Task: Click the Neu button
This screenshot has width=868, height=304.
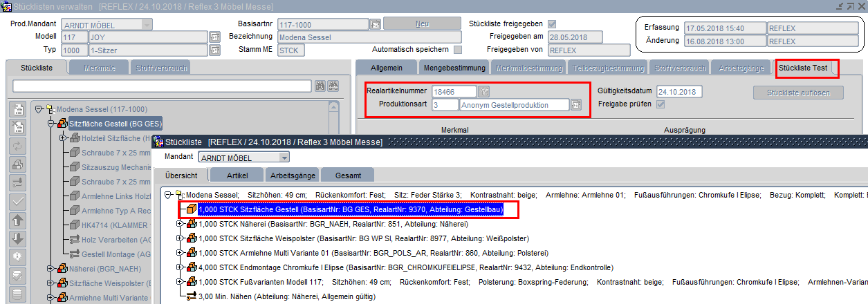Action: tap(422, 24)
